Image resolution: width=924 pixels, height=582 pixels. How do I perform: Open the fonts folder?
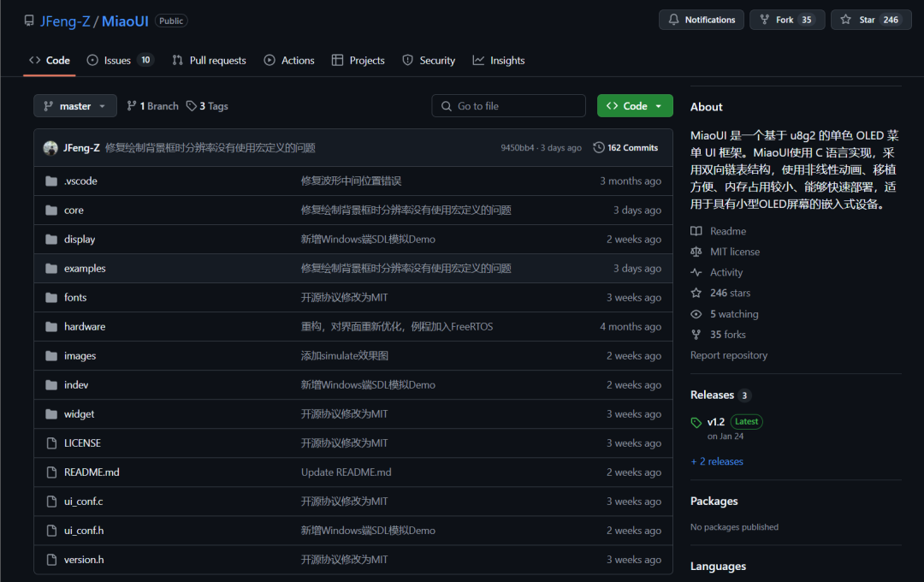click(x=75, y=298)
